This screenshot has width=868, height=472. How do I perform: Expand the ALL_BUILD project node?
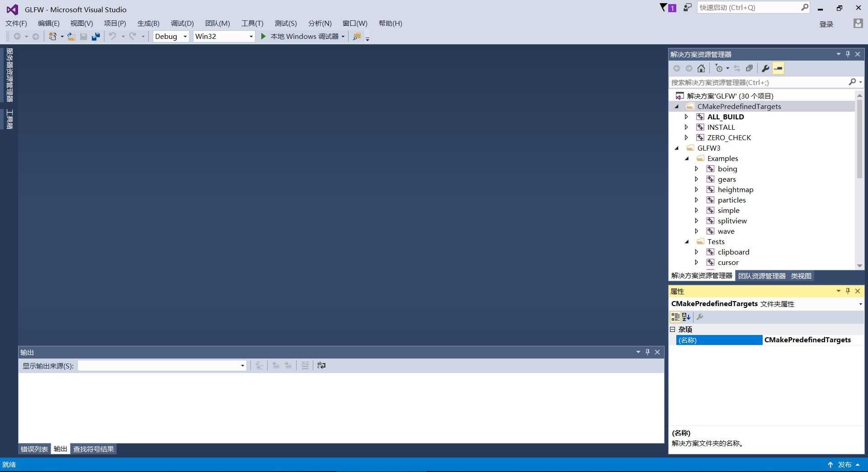click(686, 117)
